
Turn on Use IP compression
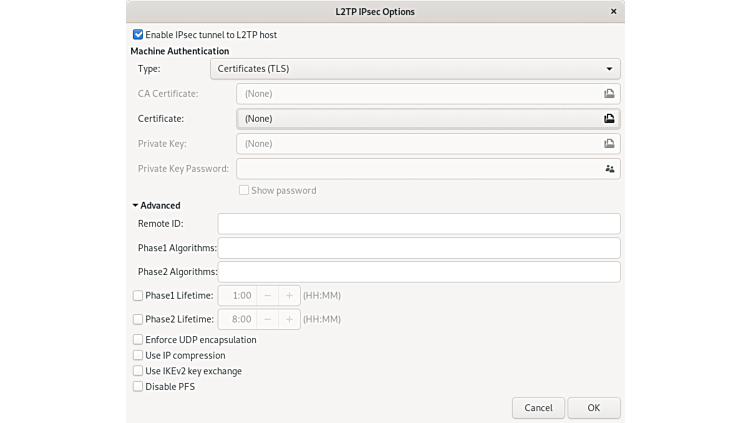pos(138,355)
